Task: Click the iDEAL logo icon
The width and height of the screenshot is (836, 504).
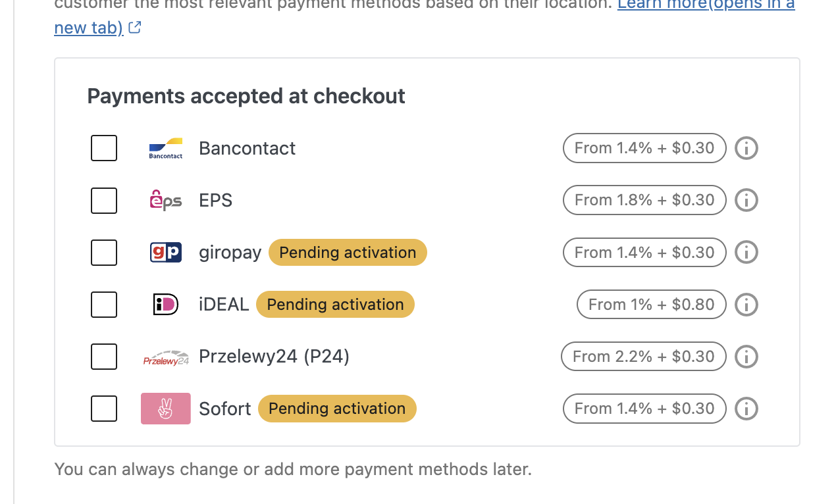Action: (x=165, y=304)
